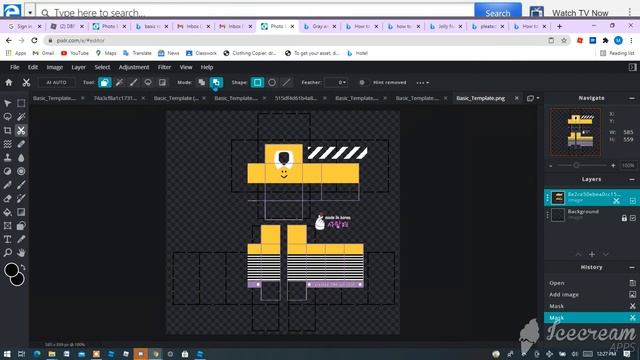Click the AI AUTO button
The image size is (640, 360).
click(x=56, y=82)
